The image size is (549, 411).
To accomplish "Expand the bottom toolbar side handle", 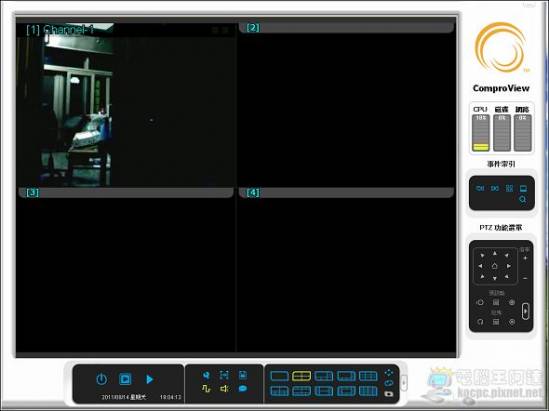I will 404,383.
